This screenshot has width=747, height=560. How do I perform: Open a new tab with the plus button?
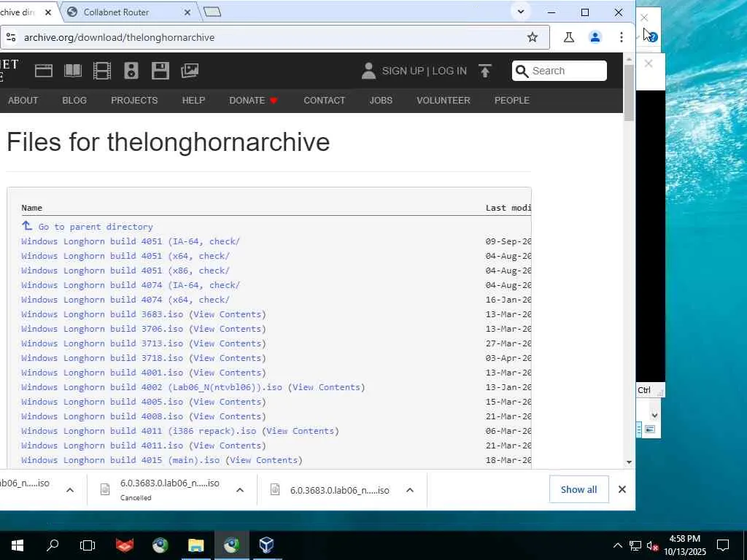coord(212,12)
